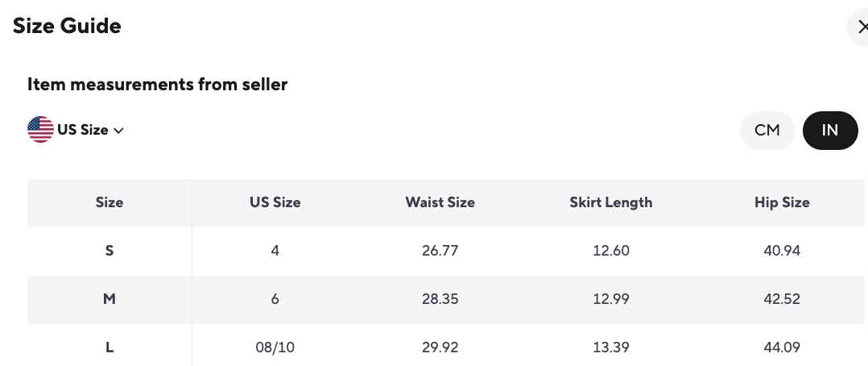Click the Size Guide heading

[67, 26]
